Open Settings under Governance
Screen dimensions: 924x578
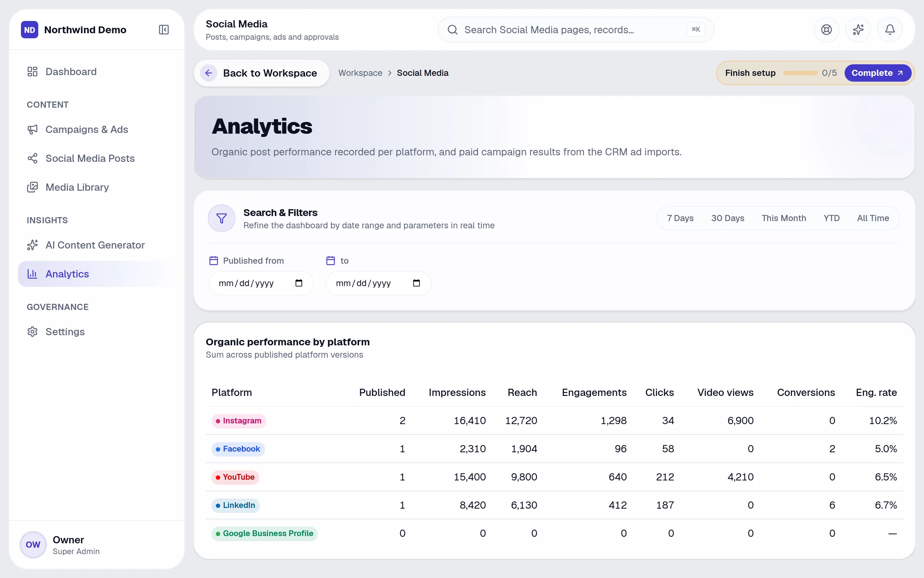click(96, 332)
